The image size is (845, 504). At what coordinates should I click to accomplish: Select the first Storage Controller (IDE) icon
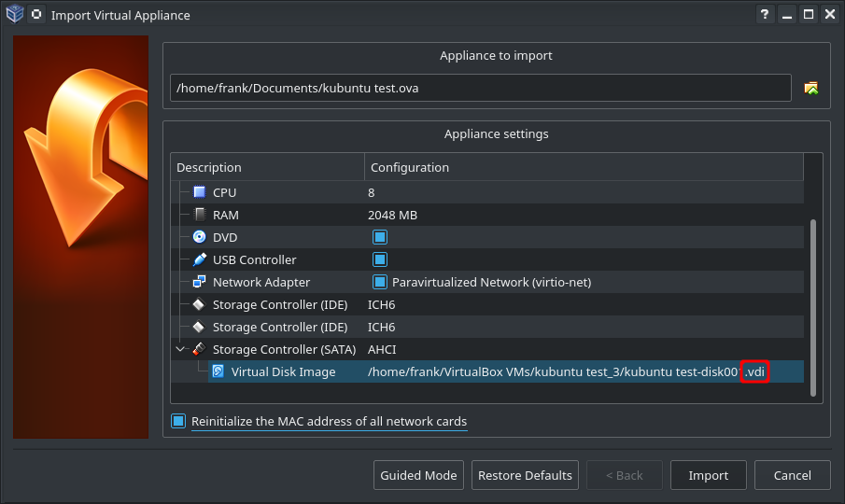tap(200, 304)
